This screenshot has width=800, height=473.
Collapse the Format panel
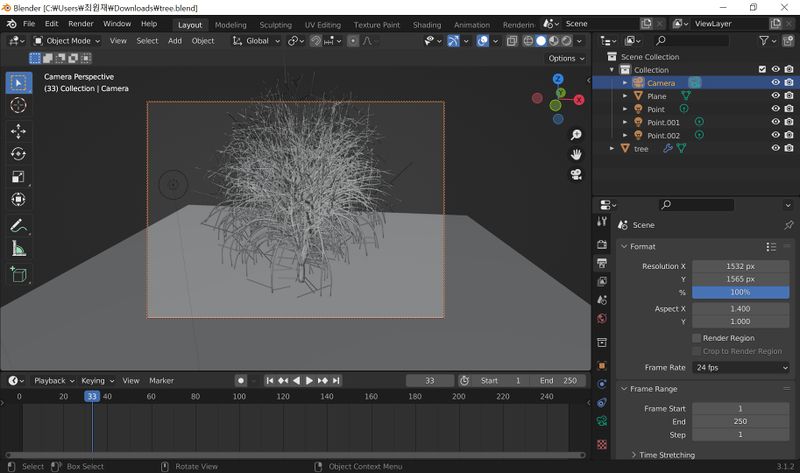[x=623, y=246]
